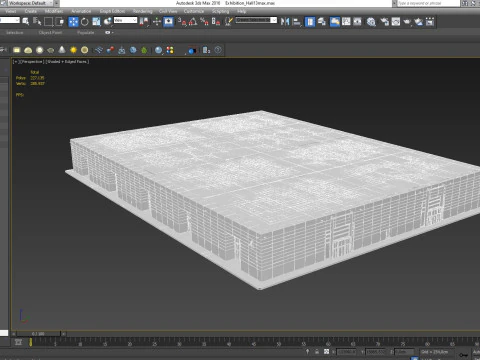This screenshot has height=360, width=480.
Task: Toggle the Ribbon display button
Action: point(335,22)
